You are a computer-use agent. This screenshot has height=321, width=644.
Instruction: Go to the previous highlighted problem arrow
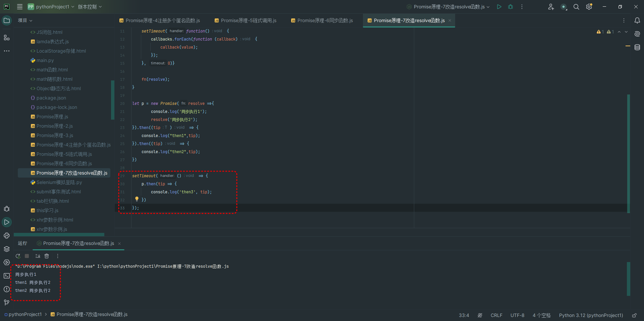coord(619,32)
